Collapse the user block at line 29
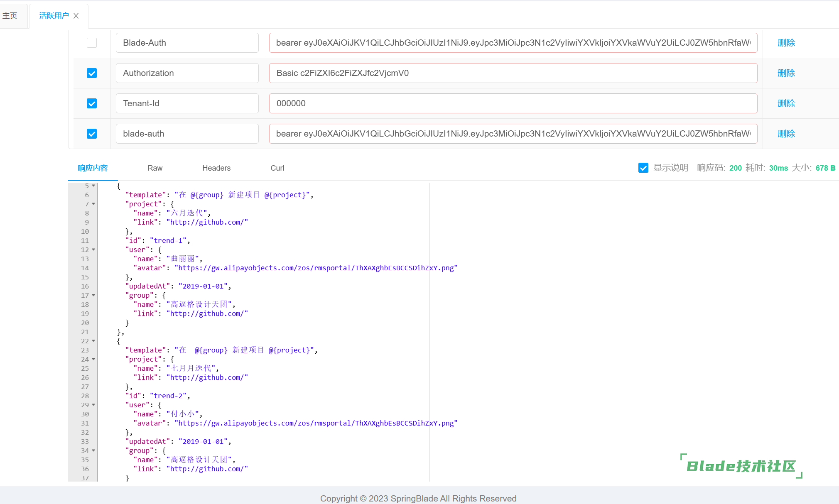The height and width of the screenshot is (504, 839). tap(93, 405)
